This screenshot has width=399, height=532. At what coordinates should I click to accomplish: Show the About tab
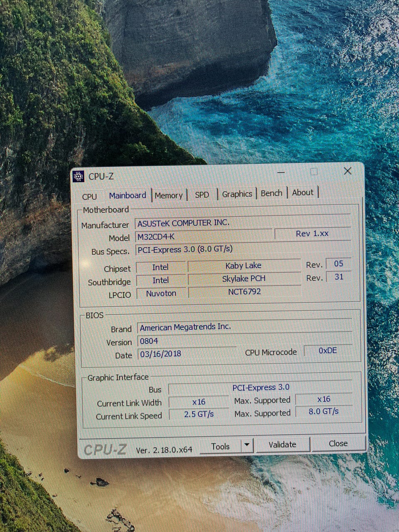(x=303, y=192)
